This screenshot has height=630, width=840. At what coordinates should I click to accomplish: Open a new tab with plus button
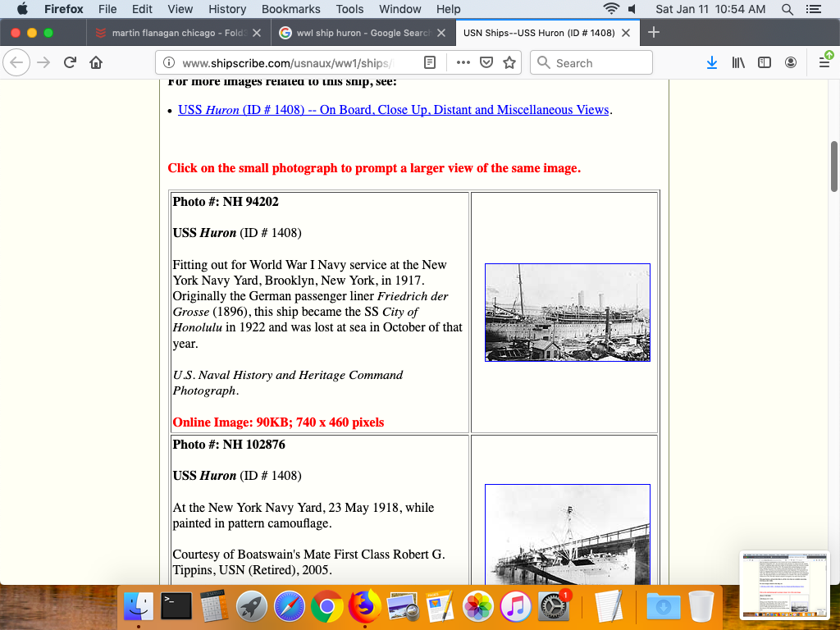click(654, 33)
